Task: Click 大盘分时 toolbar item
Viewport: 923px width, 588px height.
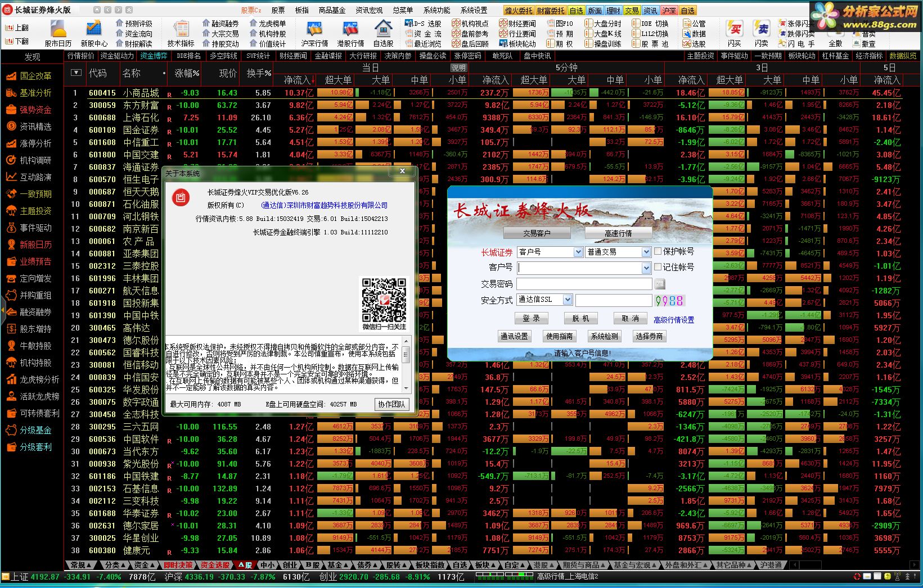Action: coord(603,24)
